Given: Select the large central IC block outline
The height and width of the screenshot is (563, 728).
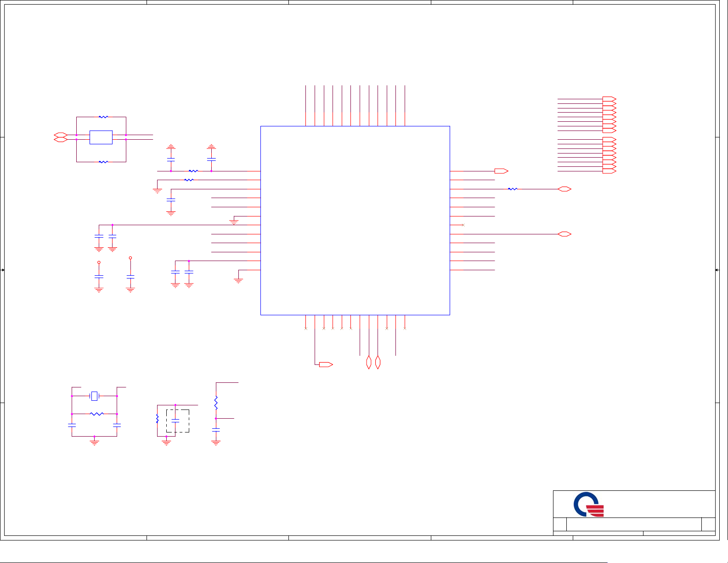Looking at the screenshot, I should (355, 221).
